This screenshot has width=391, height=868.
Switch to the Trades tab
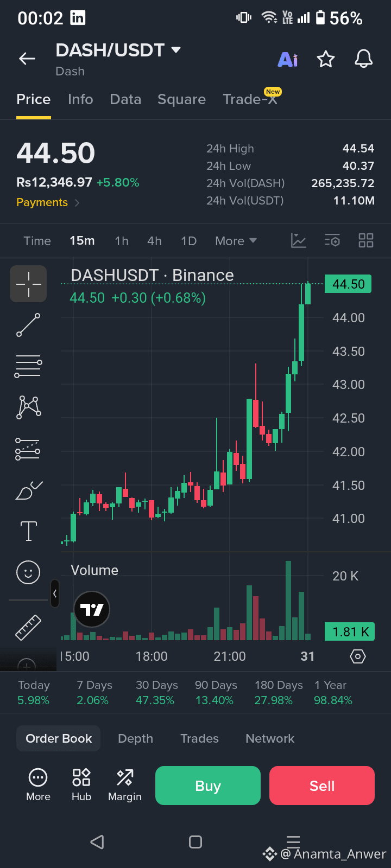[x=199, y=738]
